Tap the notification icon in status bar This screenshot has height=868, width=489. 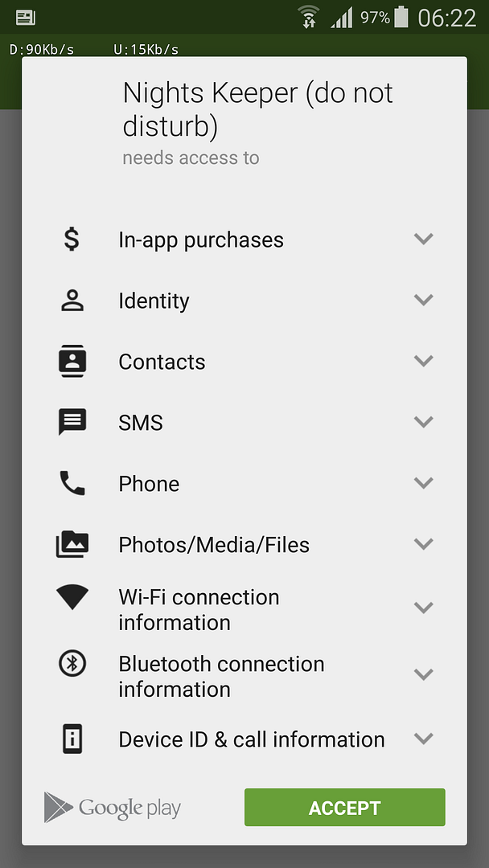tap(26, 17)
